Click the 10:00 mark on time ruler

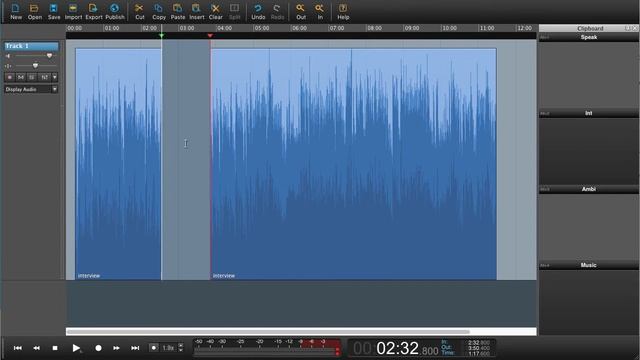pyautogui.click(x=449, y=28)
